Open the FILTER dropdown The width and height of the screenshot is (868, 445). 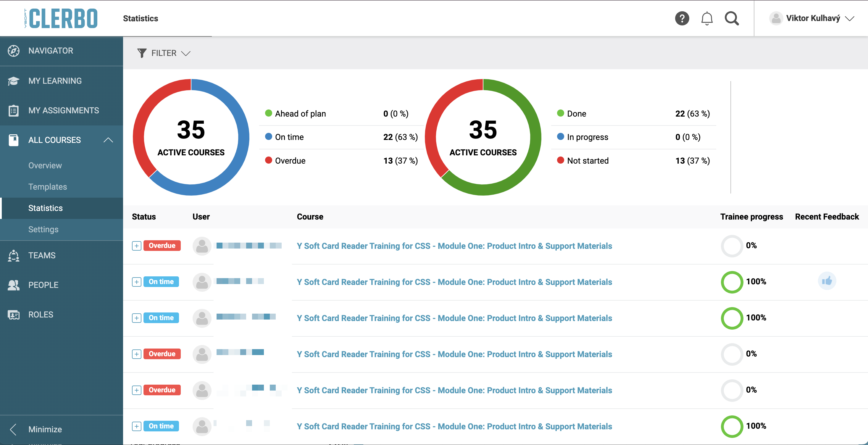tap(164, 53)
